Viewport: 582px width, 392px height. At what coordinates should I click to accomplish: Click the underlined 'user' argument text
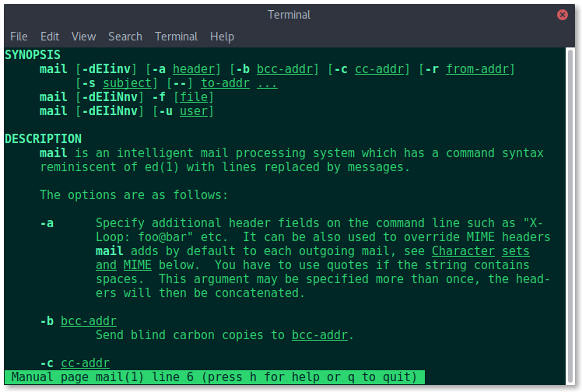(194, 111)
